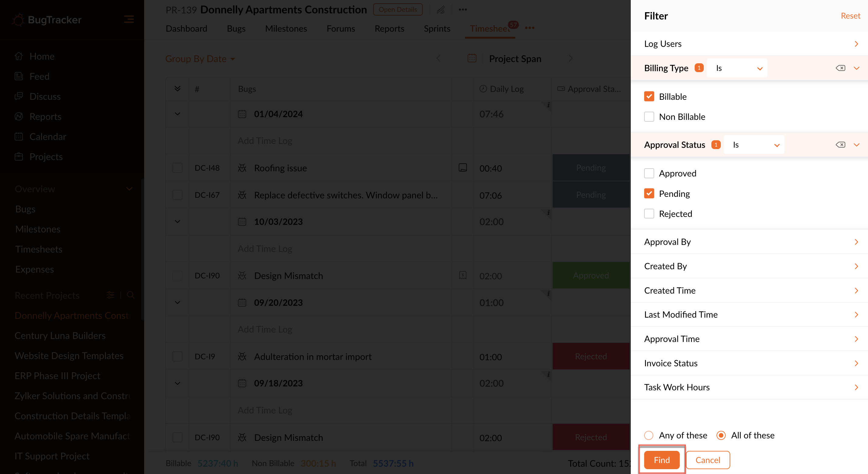
Task: Go to previous period arrow
Action: pos(438,58)
